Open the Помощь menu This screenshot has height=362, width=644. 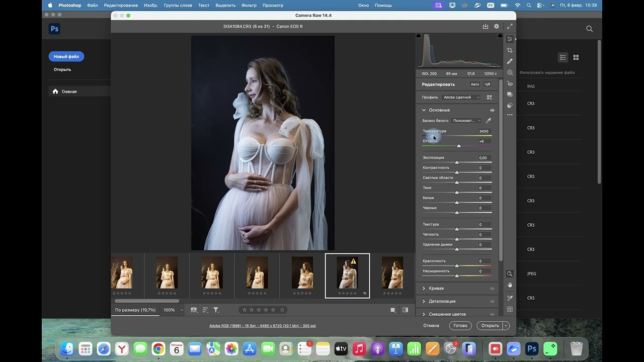[383, 5]
